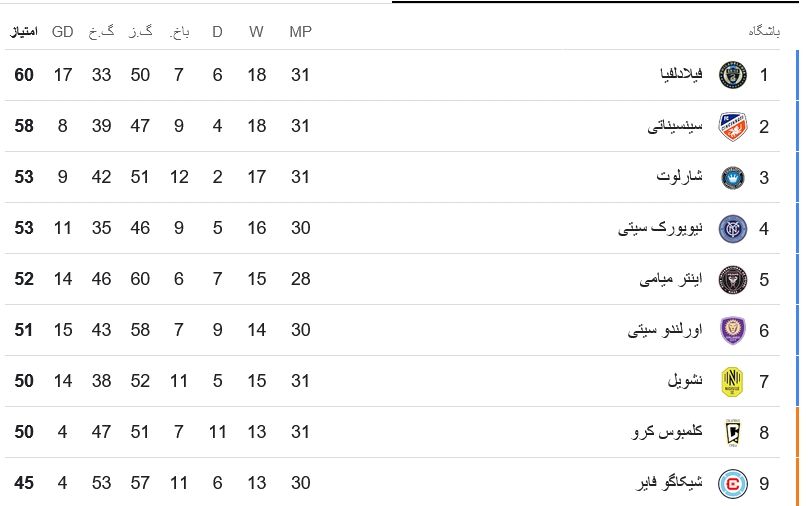Click the Orlando City purple lion crest

point(733,330)
